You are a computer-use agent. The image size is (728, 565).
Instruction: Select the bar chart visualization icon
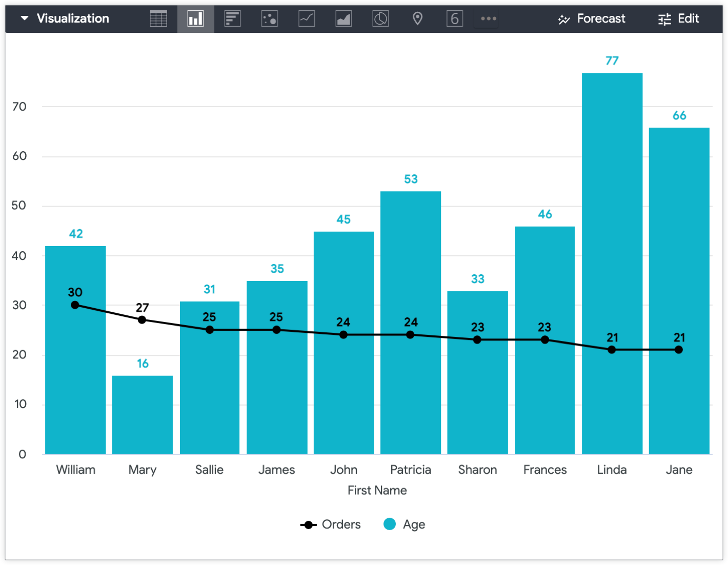(x=232, y=19)
